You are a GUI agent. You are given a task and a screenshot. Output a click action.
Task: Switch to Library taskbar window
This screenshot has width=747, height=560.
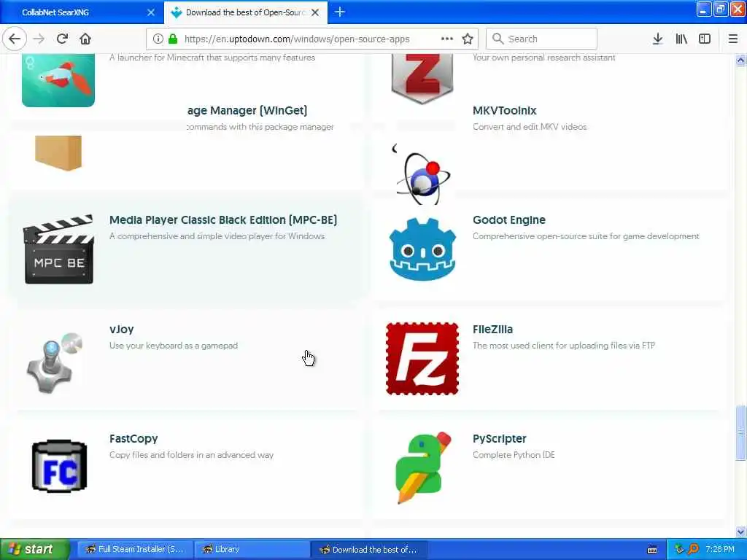coord(252,550)
